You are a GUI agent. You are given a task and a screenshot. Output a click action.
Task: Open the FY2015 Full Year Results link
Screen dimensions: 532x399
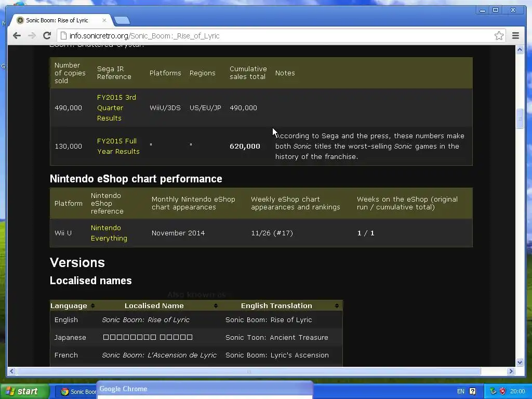pos(118,146)
